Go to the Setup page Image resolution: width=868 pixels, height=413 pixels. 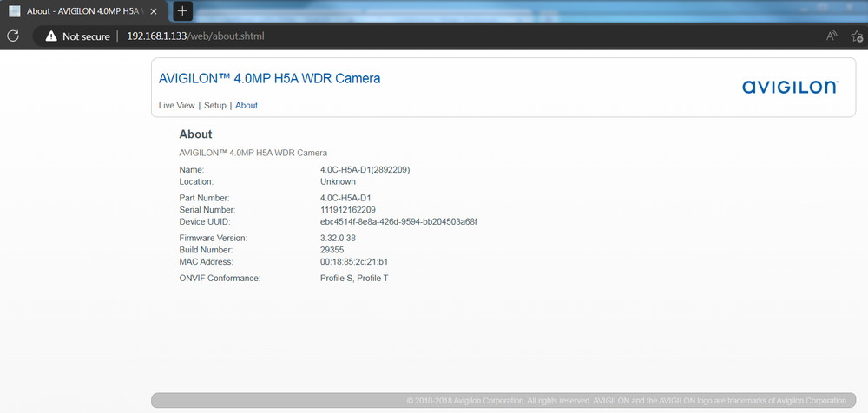214,105
